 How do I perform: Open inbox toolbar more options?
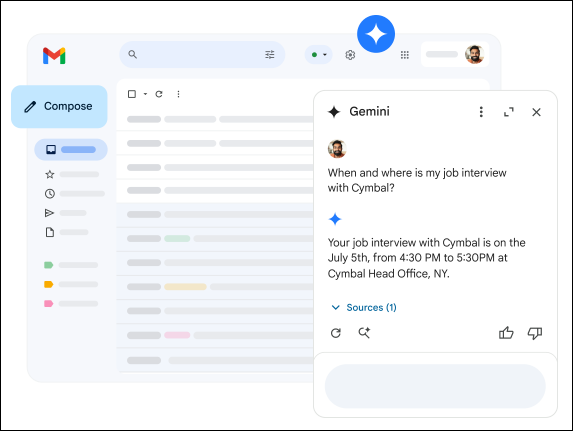click(x=178, y=94)
